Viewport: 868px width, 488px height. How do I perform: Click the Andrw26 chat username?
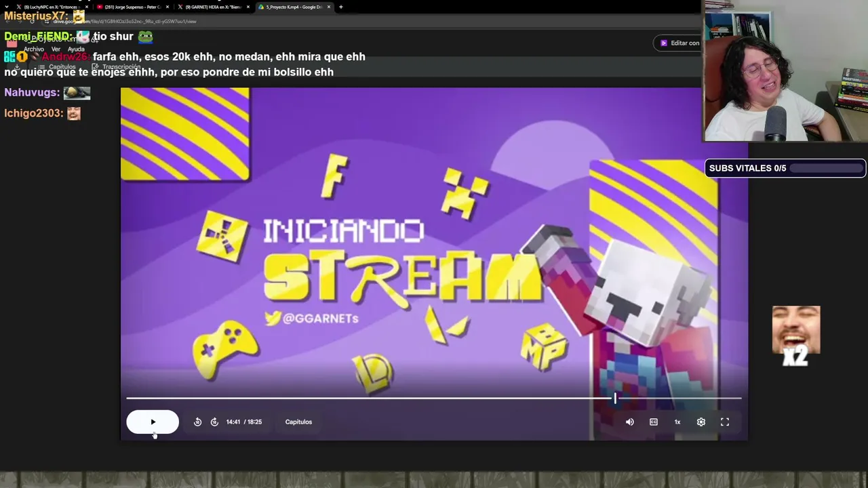click(65, 57)
